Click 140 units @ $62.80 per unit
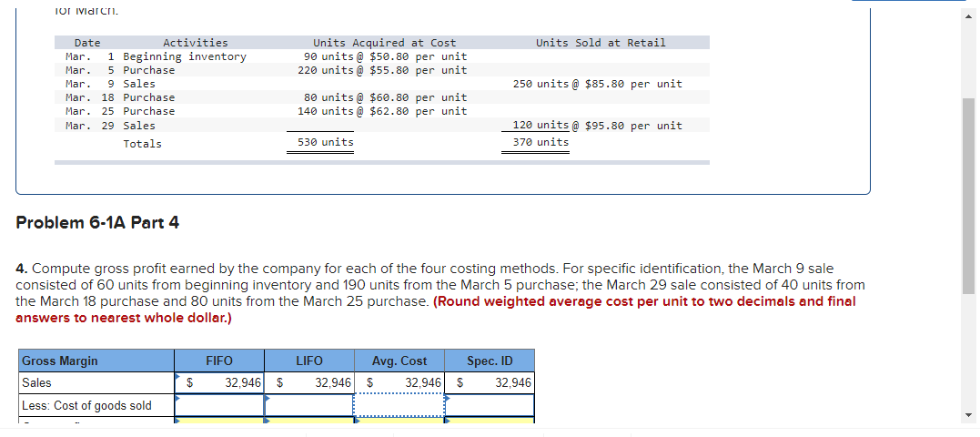 382,111
